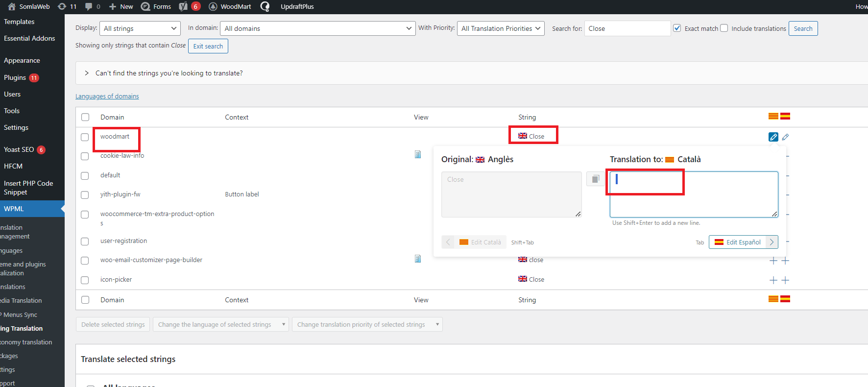Click the Spanish flag in the table footer
Screen dimensions: 868x387
click(x=785, y=299)
